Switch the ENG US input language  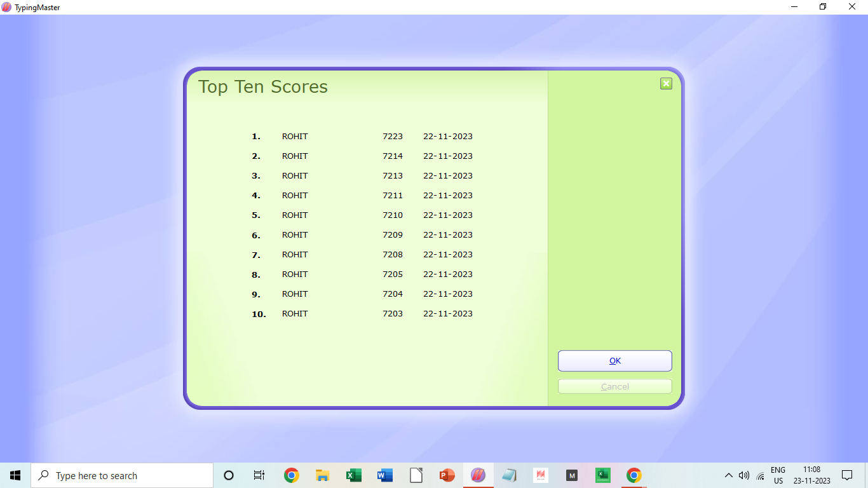click(778, 475)
